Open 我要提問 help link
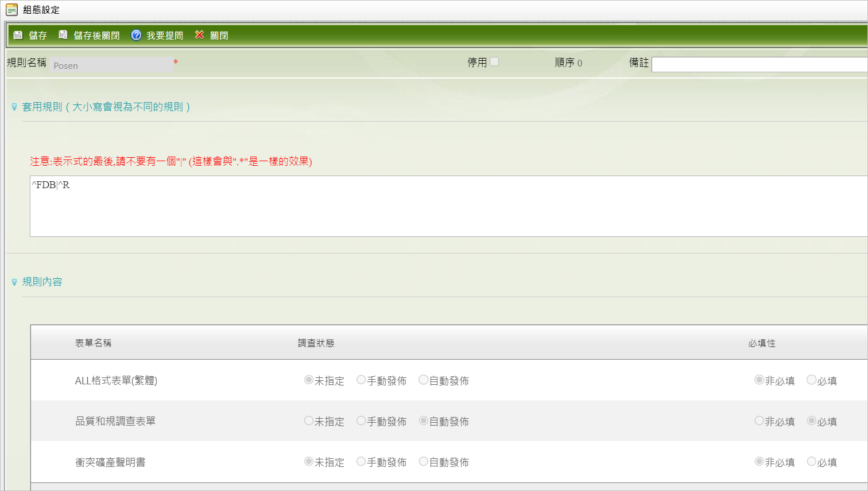This screenshot has height=491, width=868. tap(165, 36)
